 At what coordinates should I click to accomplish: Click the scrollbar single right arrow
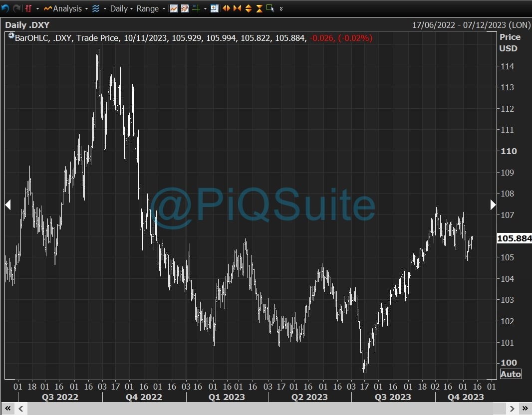coord(512,409)
